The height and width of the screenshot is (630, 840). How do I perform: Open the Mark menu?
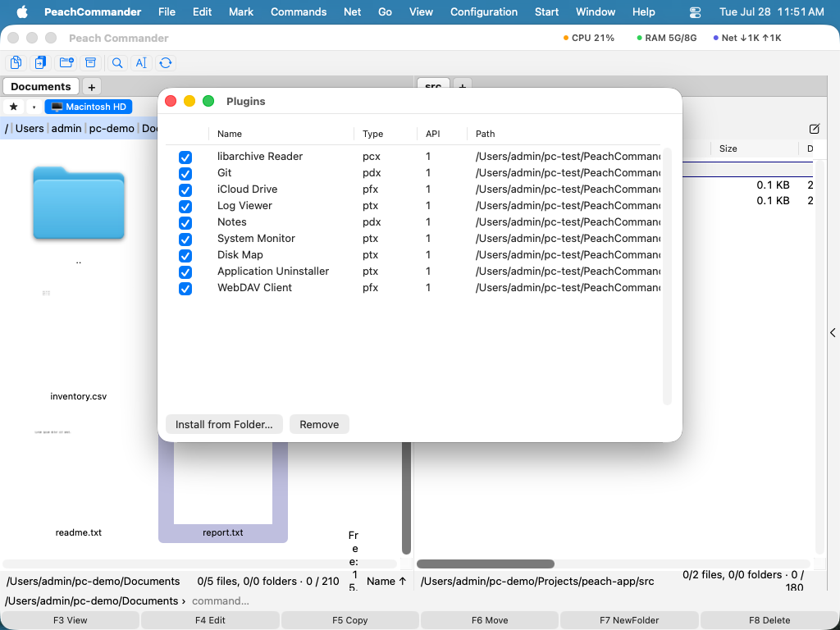pos(240,11)
